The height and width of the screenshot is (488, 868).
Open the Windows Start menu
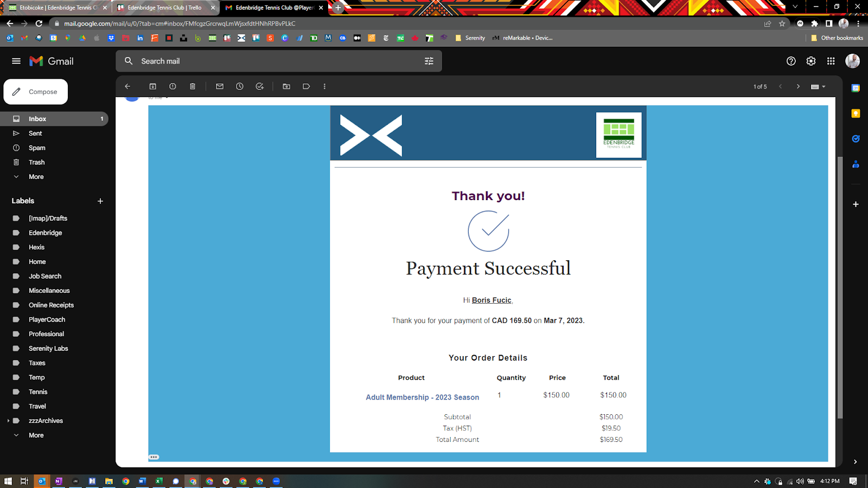point(8,481)
